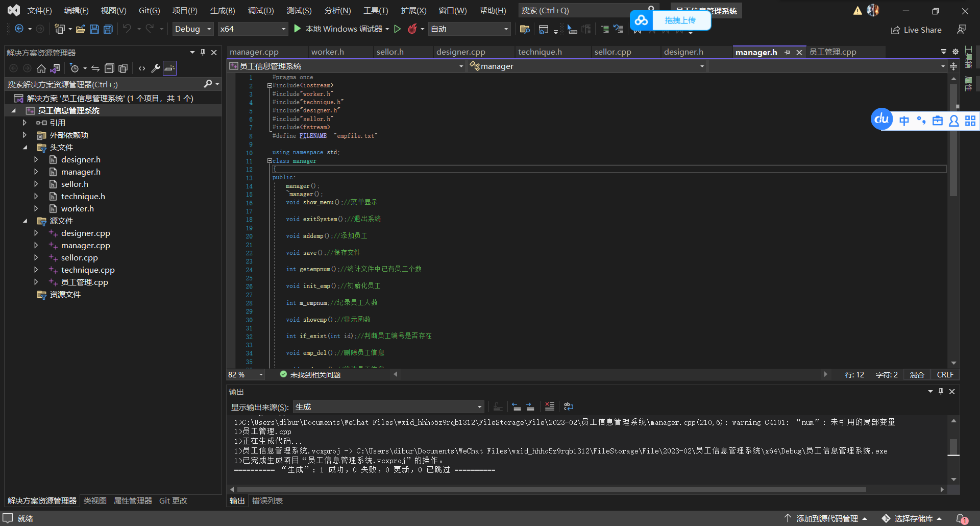Viewport: 980px width, 526px height.
Task: Switch to the designer.cpp editor tab
Action: [x=460, y=52]
